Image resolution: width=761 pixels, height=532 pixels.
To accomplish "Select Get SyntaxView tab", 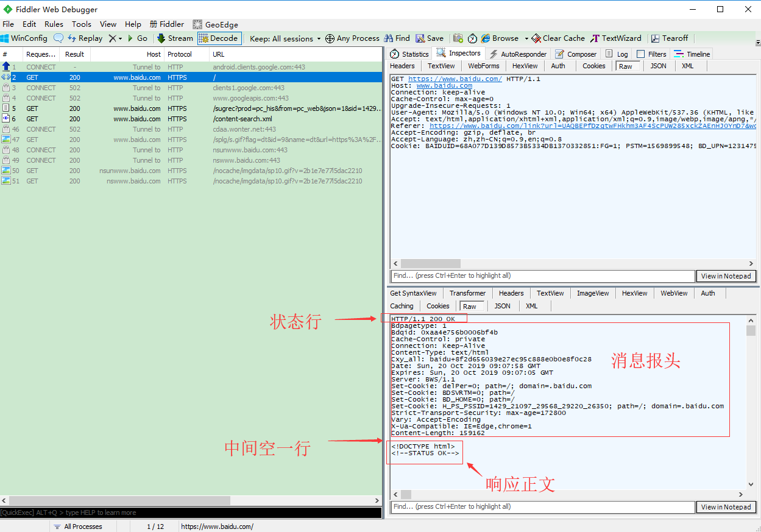I will tap(413, 293).
